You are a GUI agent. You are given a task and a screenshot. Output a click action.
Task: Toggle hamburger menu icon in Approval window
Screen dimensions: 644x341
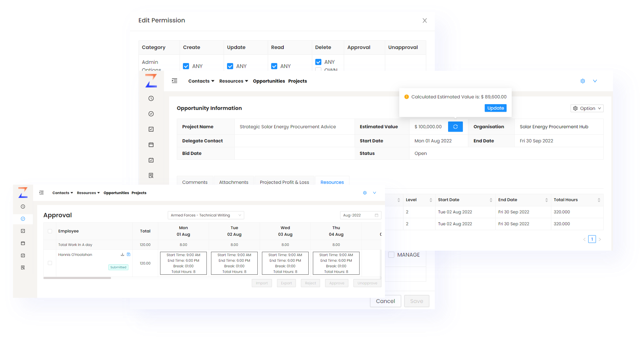click(42, 193)
